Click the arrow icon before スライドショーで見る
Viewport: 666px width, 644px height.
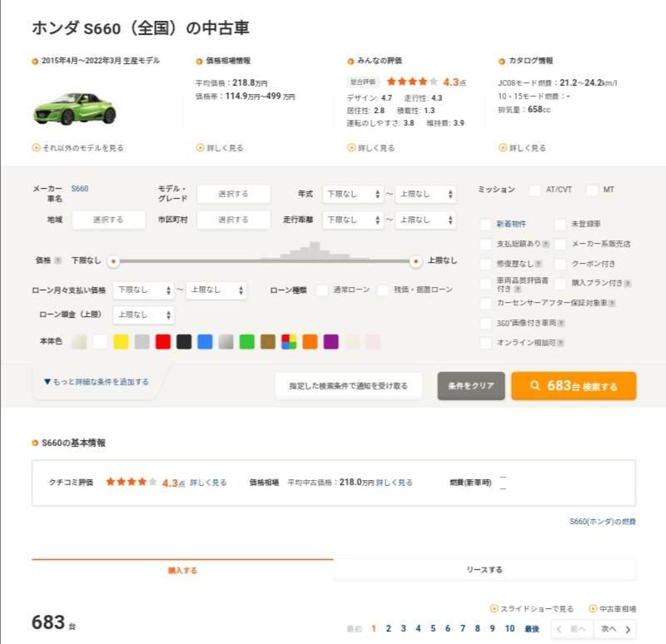coord(494,608)
